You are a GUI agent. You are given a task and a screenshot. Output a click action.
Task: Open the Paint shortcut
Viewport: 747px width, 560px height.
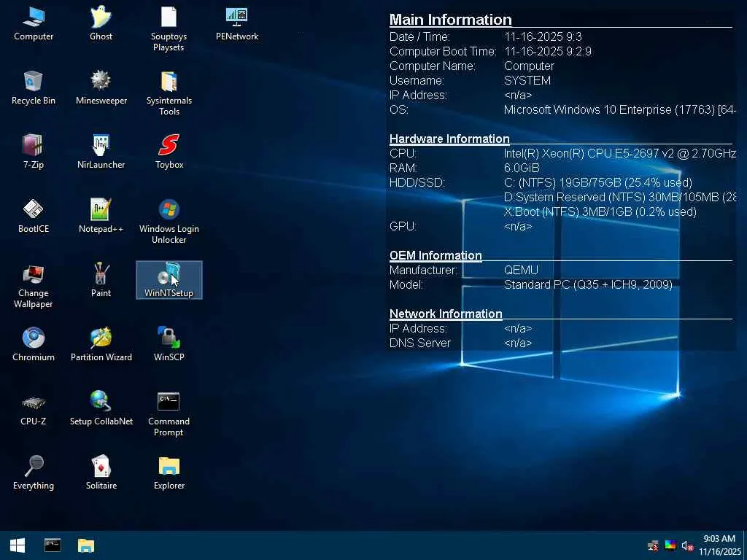101,281
